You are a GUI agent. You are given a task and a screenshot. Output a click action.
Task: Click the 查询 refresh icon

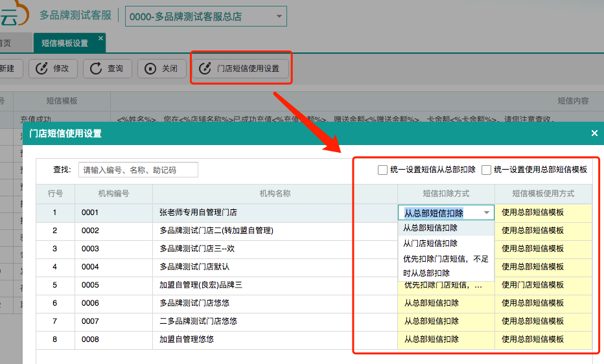point(97,69)
